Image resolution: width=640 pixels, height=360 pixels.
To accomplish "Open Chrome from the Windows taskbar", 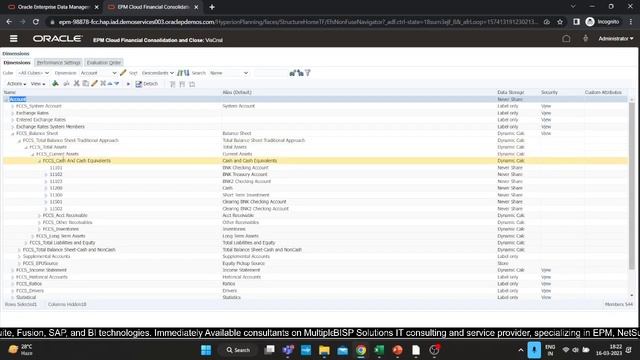I will click(361, 350).
